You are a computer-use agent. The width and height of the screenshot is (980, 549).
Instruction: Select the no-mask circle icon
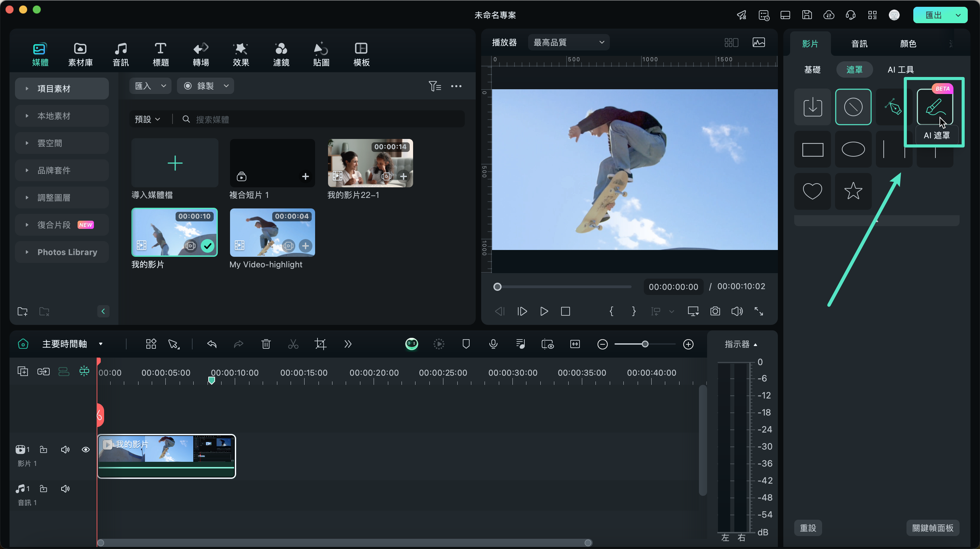[x=853, y=107]
